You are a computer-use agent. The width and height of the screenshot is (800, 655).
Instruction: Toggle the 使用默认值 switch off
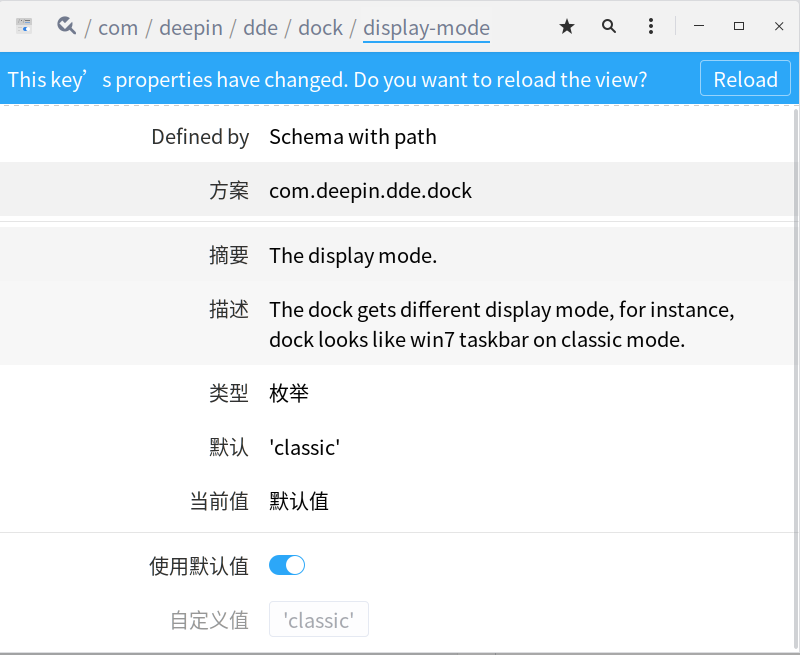tap(287, 565)
